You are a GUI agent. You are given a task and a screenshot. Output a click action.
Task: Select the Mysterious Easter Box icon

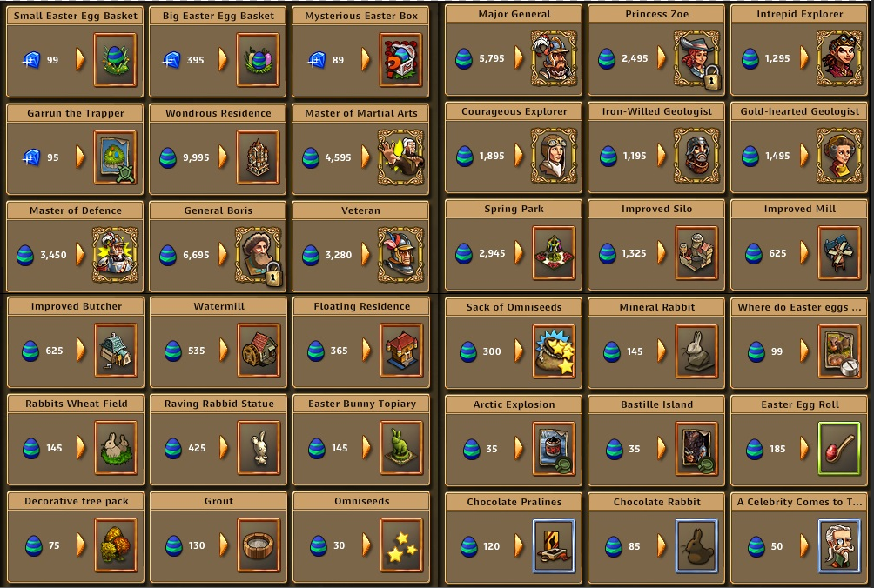pyautogui.click(x=400, y=59)
